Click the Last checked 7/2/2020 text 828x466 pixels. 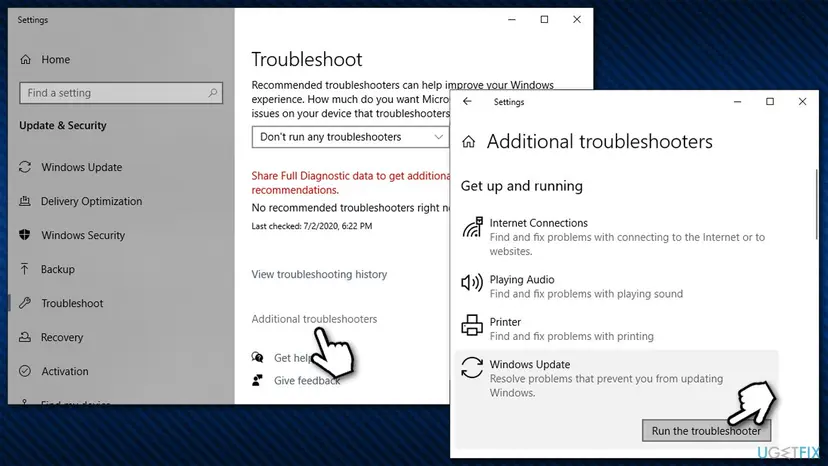312,226
